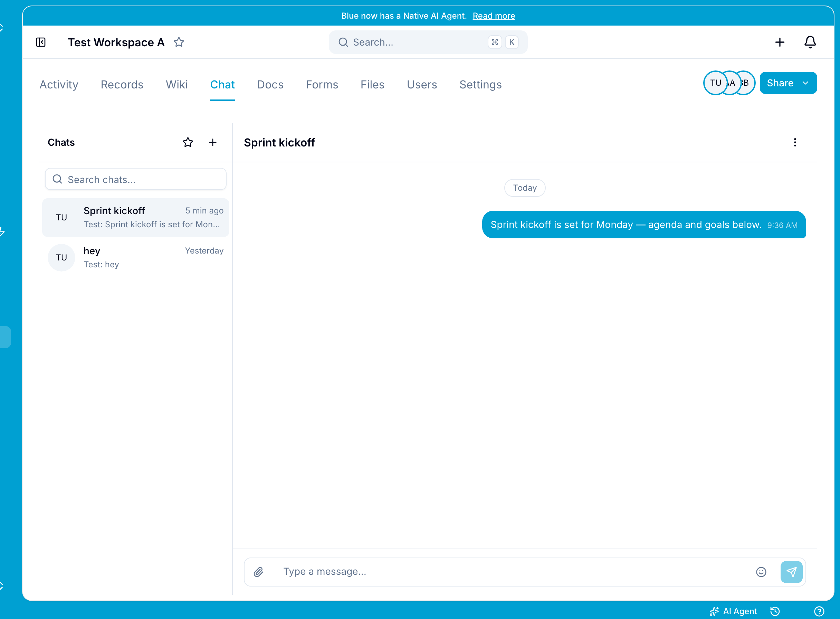Click the Sprint kickoff conversation title

[279, 143]
